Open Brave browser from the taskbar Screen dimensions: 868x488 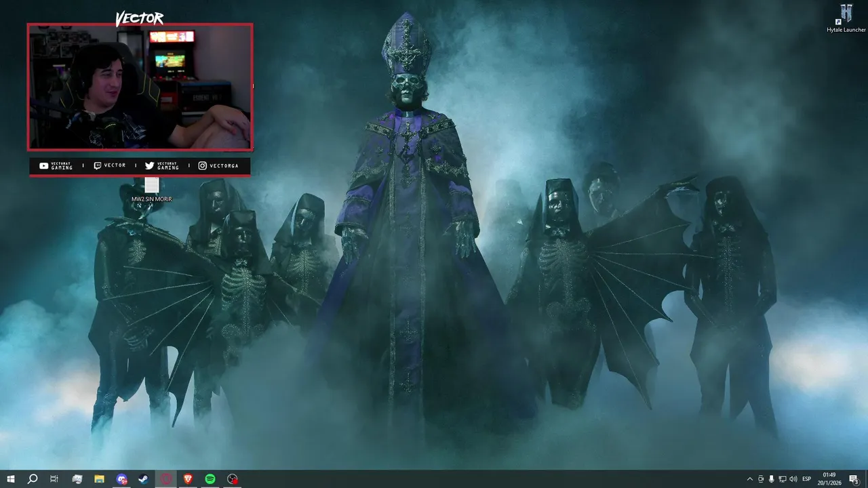click(188, 479)
